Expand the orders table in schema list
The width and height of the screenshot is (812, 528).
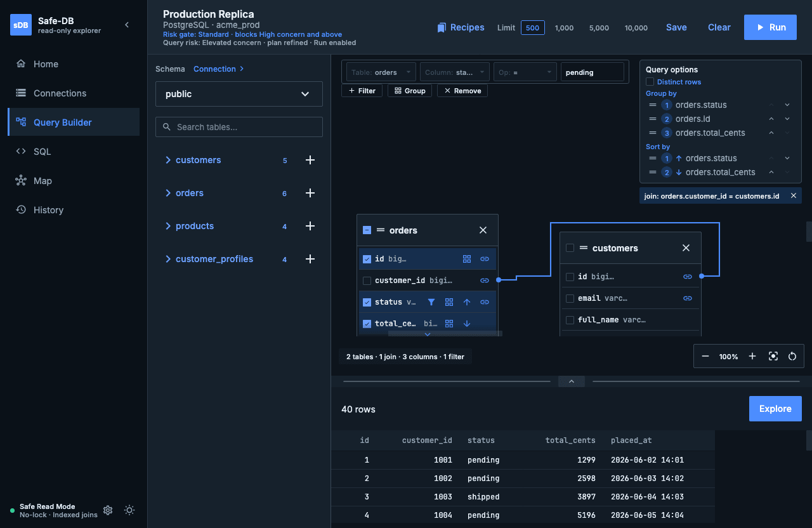click(x=168, y=193)
